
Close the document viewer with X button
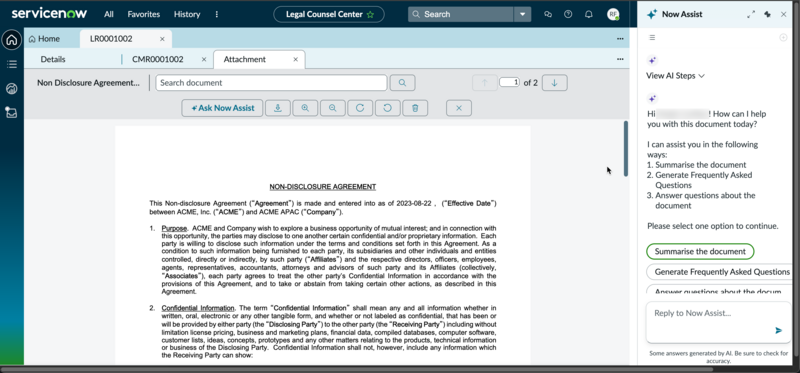tap(459, 108)
